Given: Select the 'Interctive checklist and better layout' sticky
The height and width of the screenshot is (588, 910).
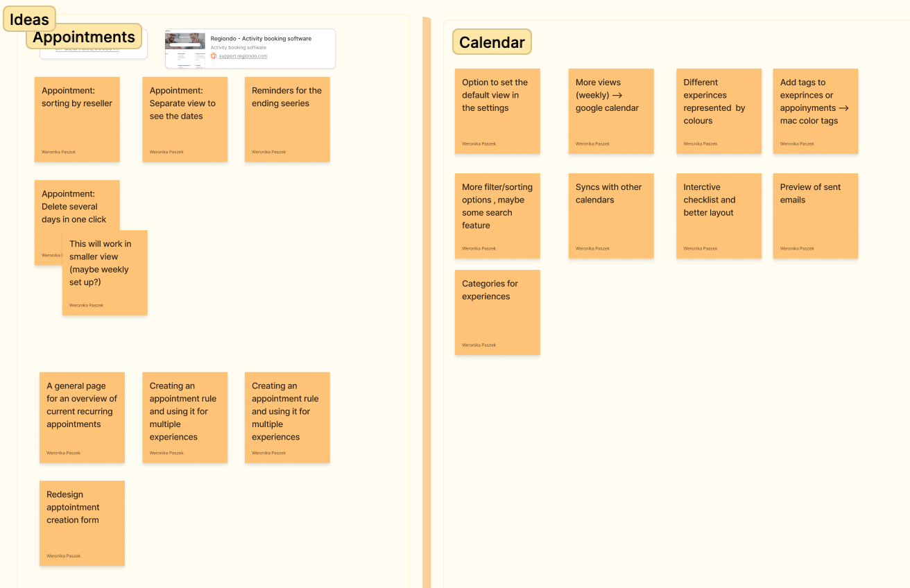Looking at the screenshot, I should point(719,216).
